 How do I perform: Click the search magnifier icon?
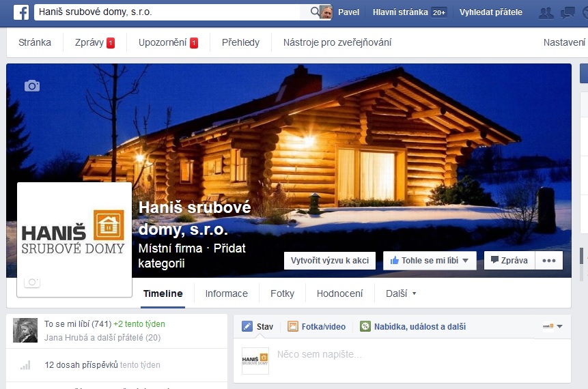tap(315, 12)
